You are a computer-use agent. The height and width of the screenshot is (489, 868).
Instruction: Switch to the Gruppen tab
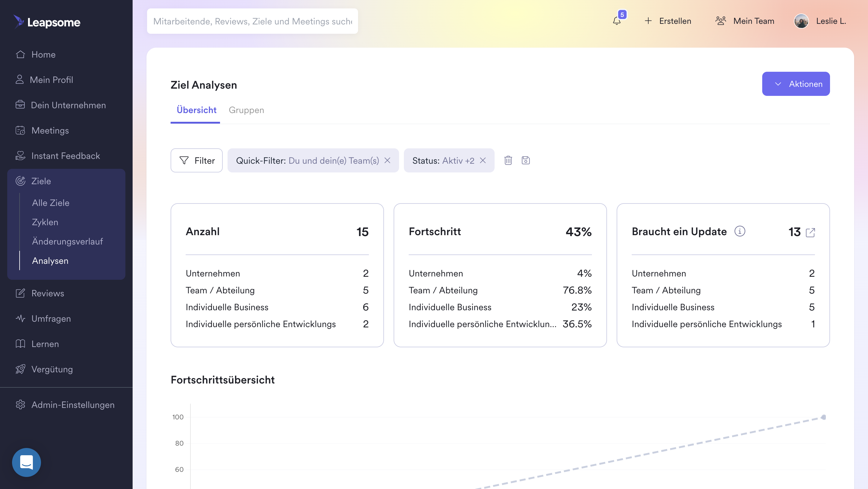click(x=246, y=110)
